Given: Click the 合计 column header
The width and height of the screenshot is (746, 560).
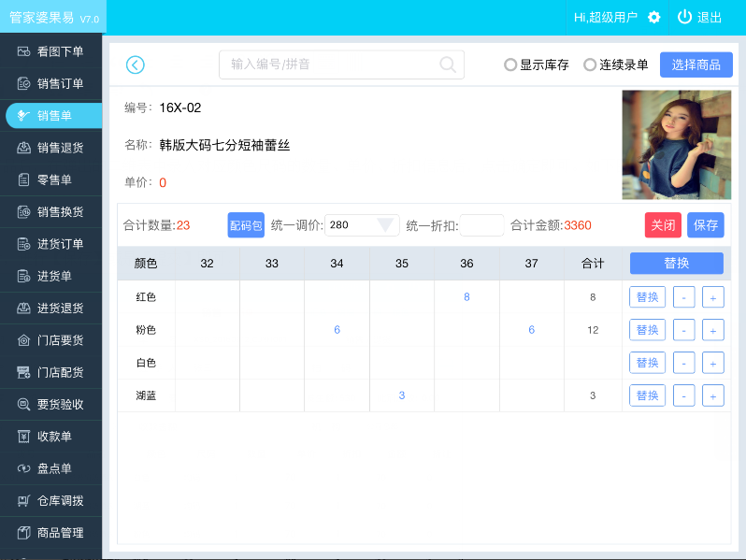Looking at the screenshot, I should pos(593,263).
